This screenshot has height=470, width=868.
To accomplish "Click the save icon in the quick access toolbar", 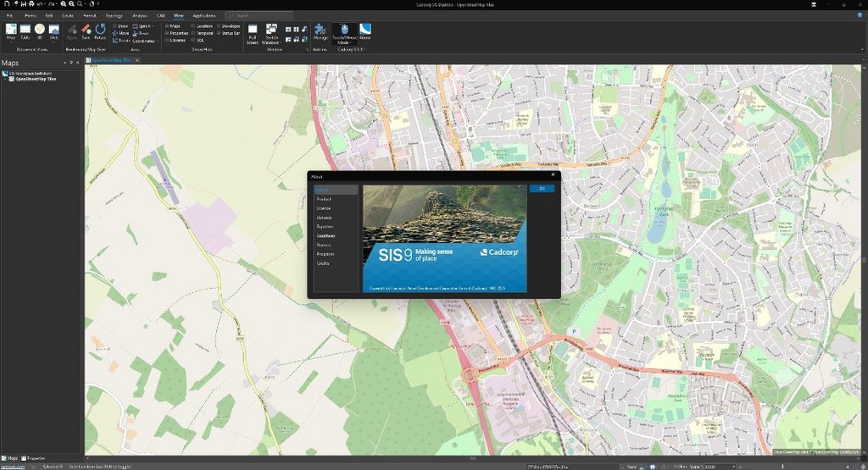I will [24, 4].
